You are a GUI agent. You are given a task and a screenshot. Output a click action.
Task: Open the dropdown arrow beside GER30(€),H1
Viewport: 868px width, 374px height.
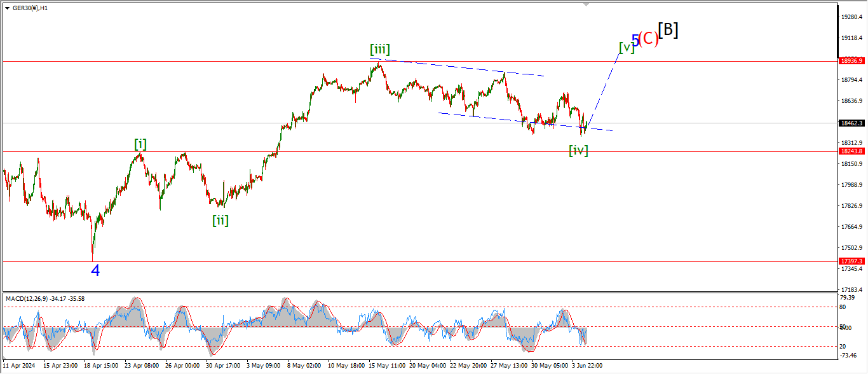click(7, 8)
